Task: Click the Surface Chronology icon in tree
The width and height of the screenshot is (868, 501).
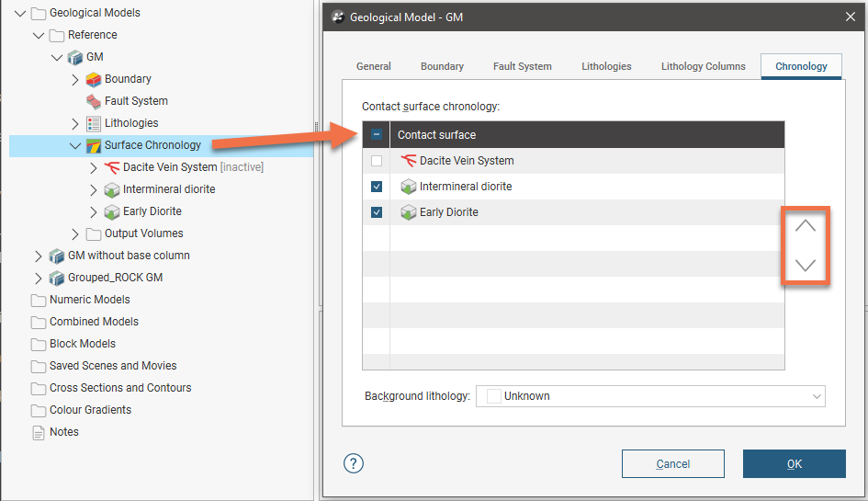Action: tap(94, 145)
